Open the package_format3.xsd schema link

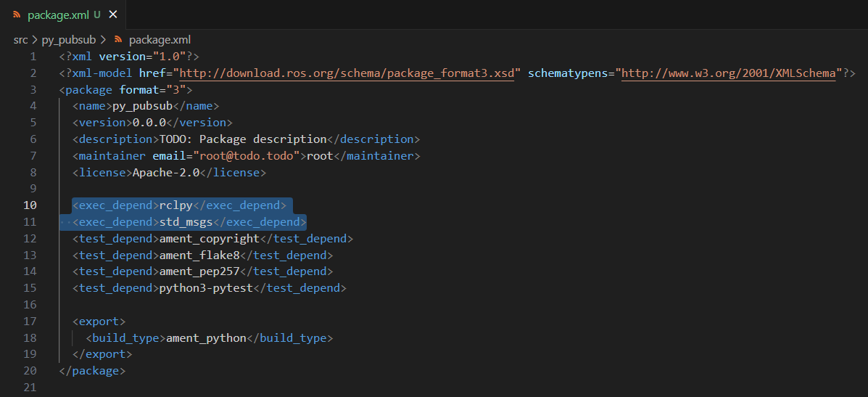[347, 73]
